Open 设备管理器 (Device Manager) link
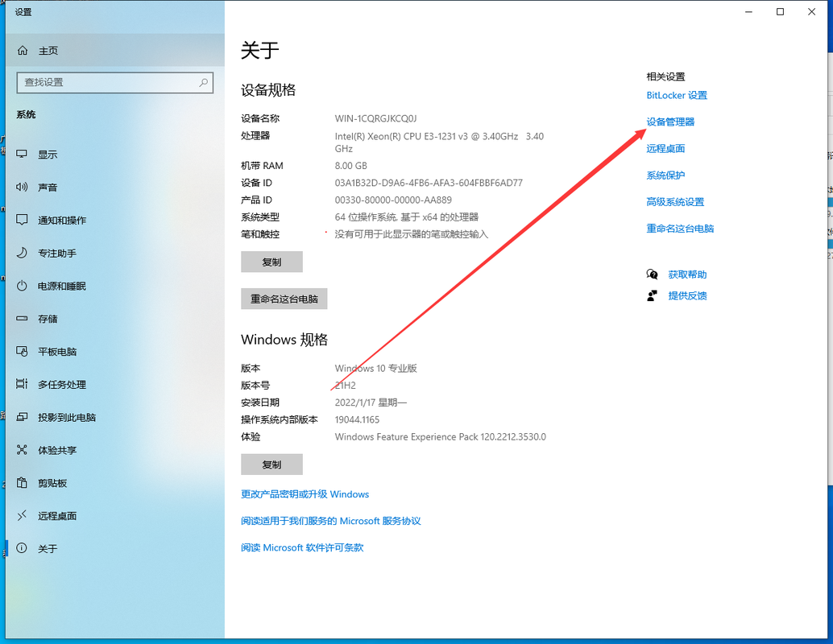The image size is (833, 644). click(672, 122)
